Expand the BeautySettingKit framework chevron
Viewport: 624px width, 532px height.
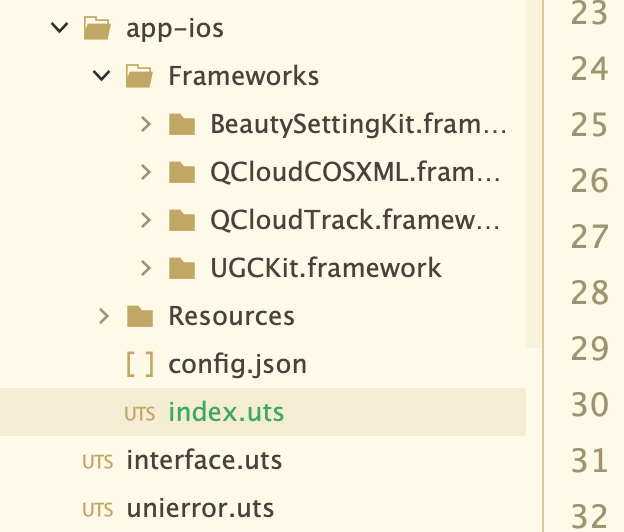coord(146,124)
